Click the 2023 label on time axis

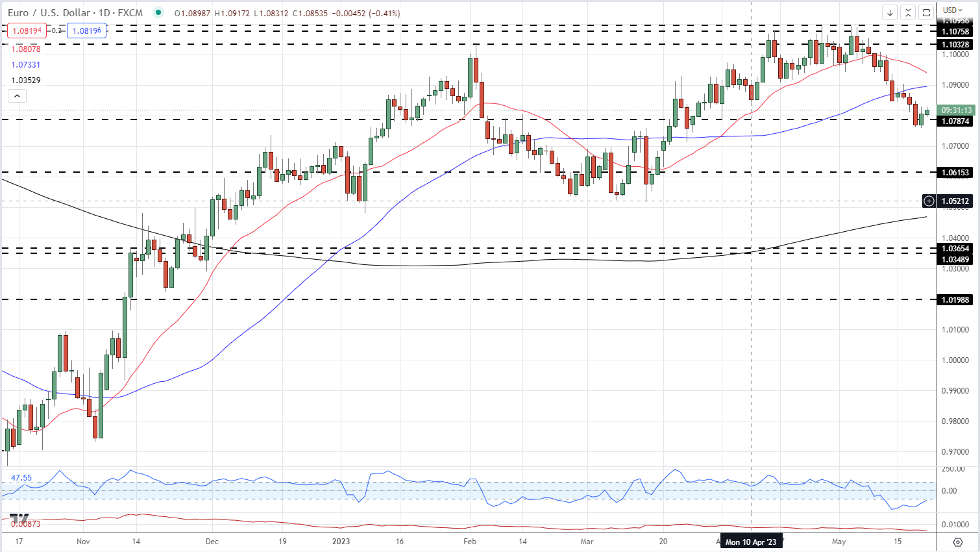click(x=341, y=541)
